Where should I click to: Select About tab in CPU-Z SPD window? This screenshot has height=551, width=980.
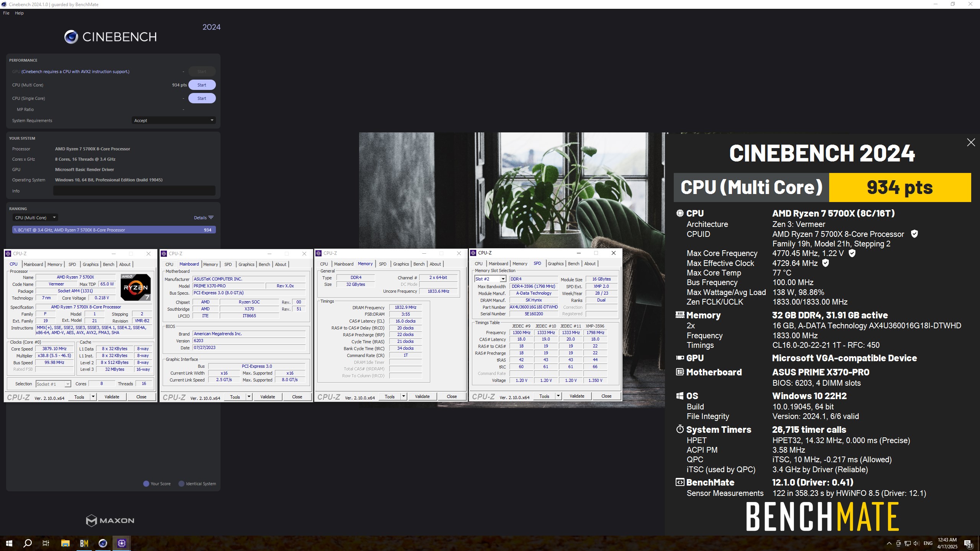590,264
